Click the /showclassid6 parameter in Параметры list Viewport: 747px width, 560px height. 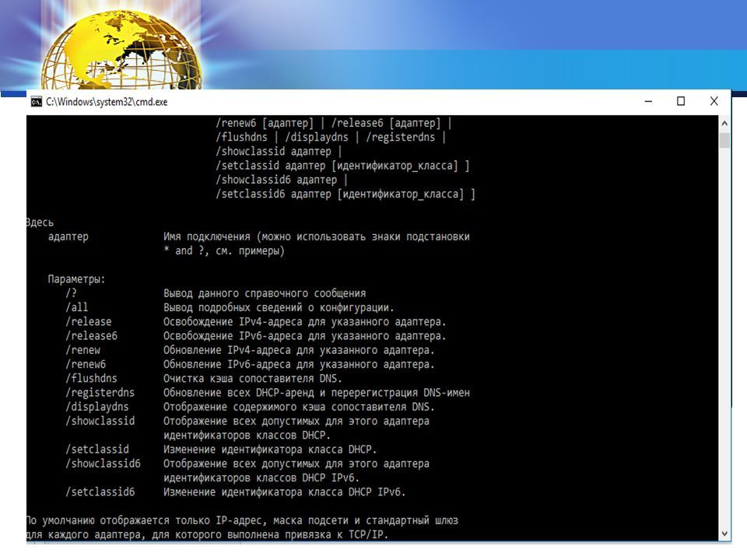click(103, 464)
